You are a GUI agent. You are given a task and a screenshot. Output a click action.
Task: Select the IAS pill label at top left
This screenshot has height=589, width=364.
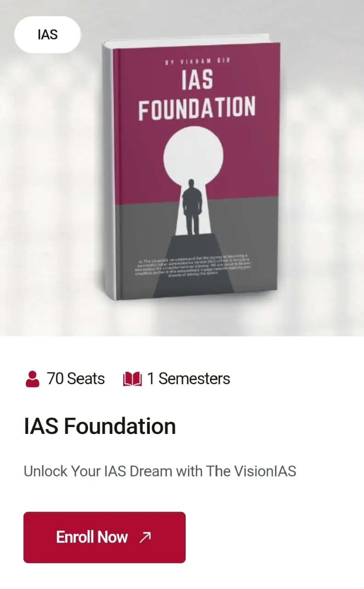tap(47, 34)
